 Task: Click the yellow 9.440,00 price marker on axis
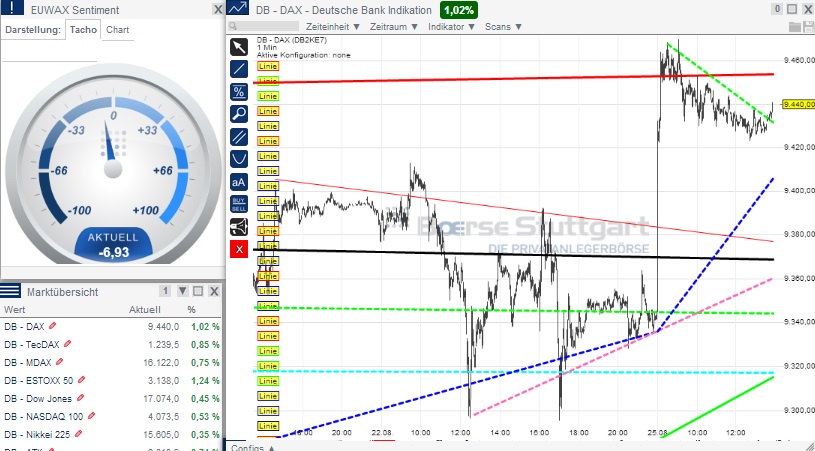point(798,104)
